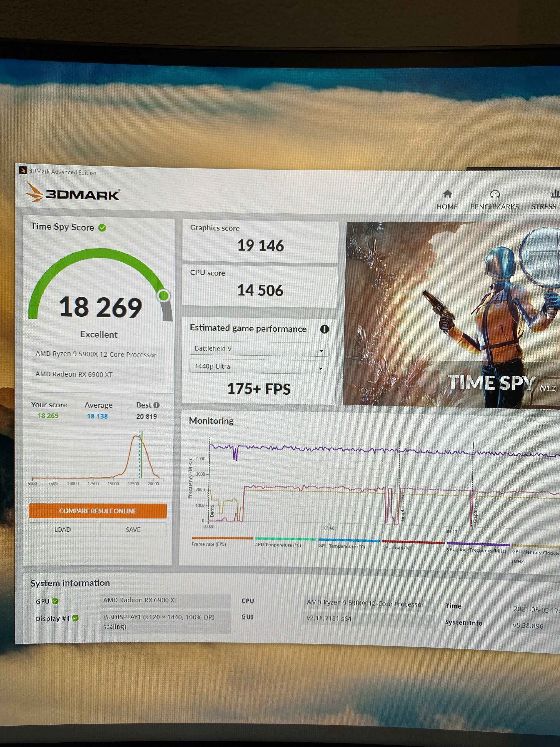This screenshot has width=560, height=747.
Task: Click the COMPARE RESULT ONLINE button
Action: pyautogui.click(x=98, y=511)
